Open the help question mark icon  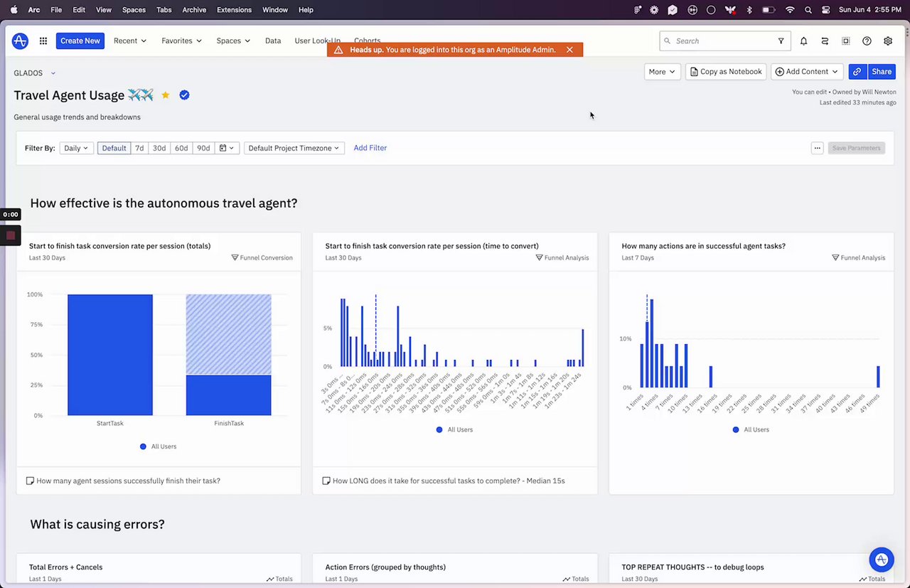[867, 41]
